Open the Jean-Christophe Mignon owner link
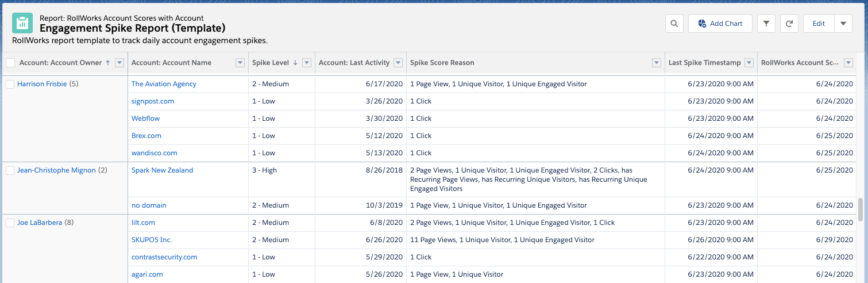This screenshot has height=283, width=868. click(x=56, y=170)
